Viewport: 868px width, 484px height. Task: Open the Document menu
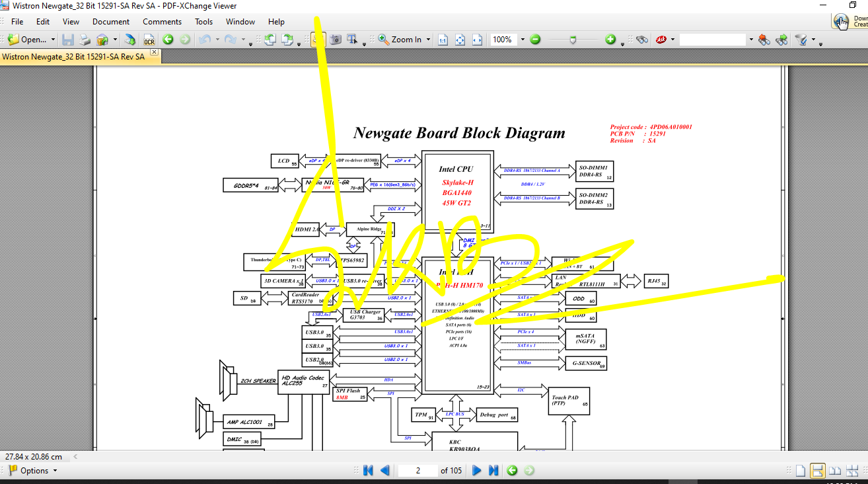pos(111,22)
